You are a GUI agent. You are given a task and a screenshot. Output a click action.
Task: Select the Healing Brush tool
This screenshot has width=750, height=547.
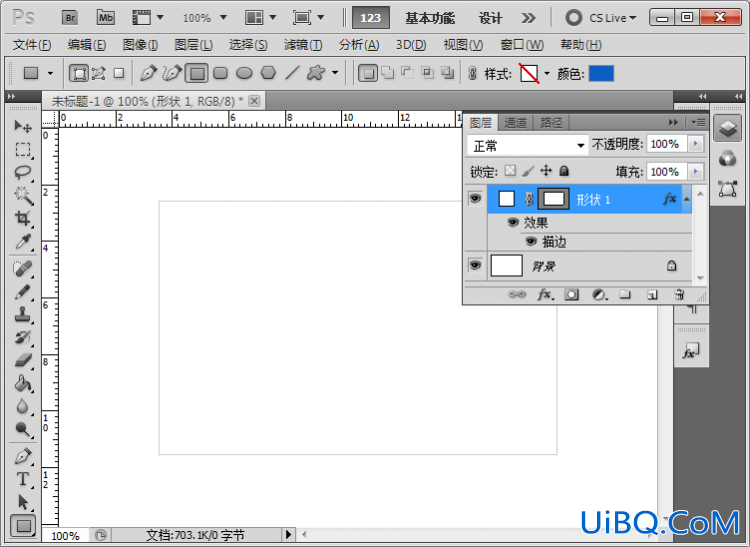coord(22,269)
